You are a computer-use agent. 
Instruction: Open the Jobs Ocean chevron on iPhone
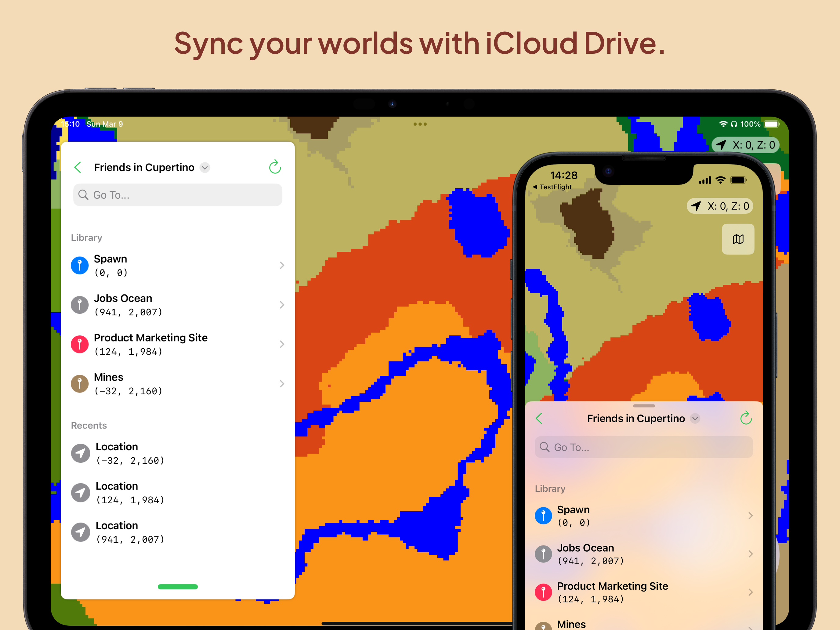point(750,554)
